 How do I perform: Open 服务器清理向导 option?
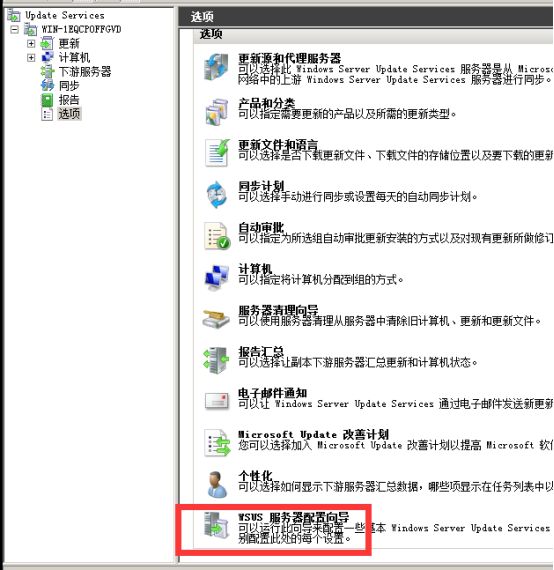coord(278,310)
